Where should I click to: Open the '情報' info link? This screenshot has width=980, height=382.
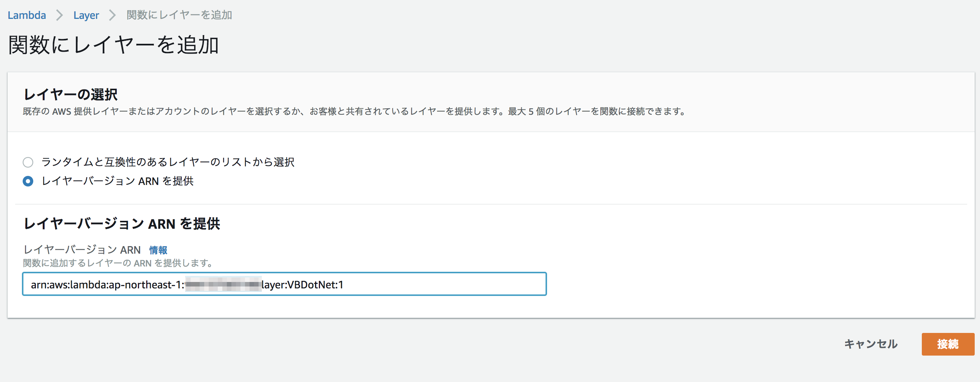click(x=158, y=250)
